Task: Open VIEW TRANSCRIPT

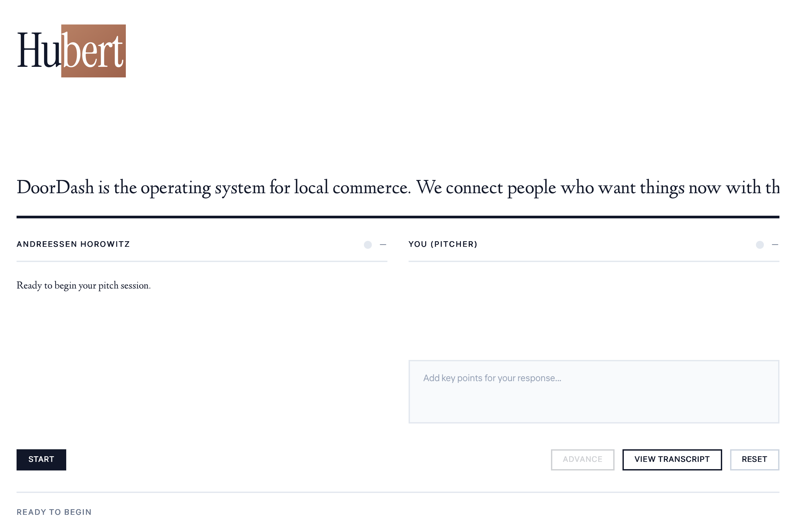Action: (x=672, y=460)
